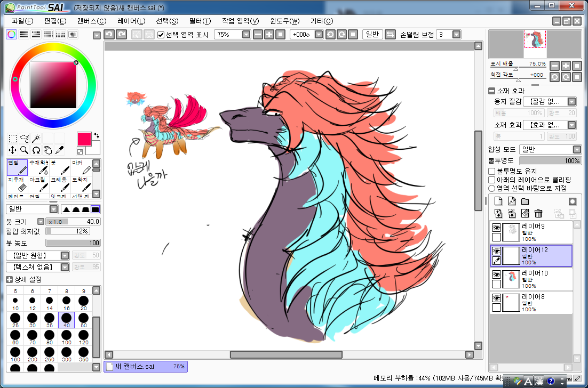Open the 손떨림 보정 stabilizer dropdown
588x388 pixels.
coord(456,35)
